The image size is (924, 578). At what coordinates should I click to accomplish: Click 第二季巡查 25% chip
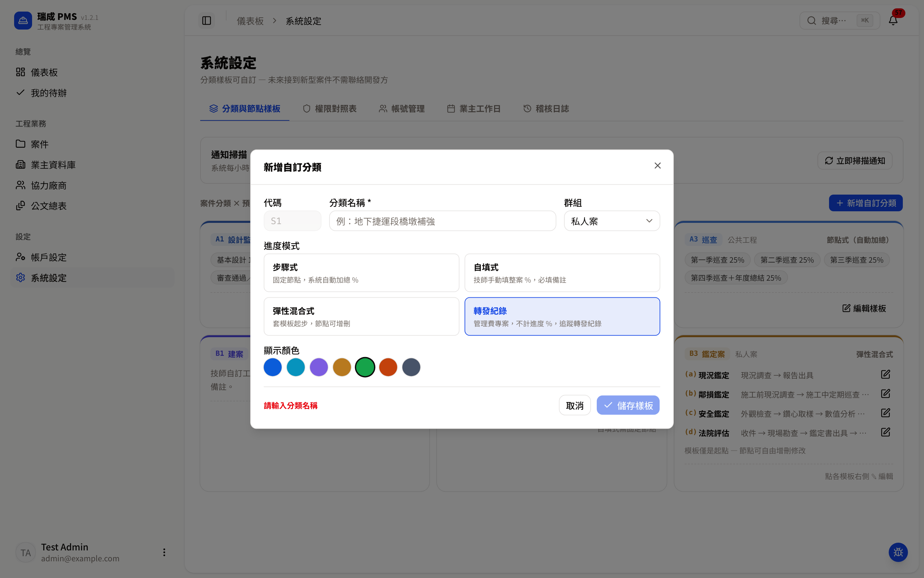pos(787,260)
